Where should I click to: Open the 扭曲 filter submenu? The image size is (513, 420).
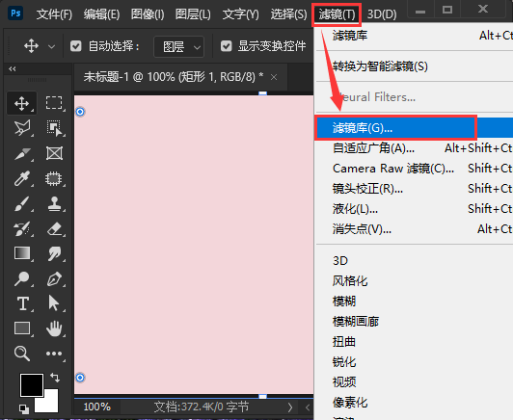tap(414, 342)
